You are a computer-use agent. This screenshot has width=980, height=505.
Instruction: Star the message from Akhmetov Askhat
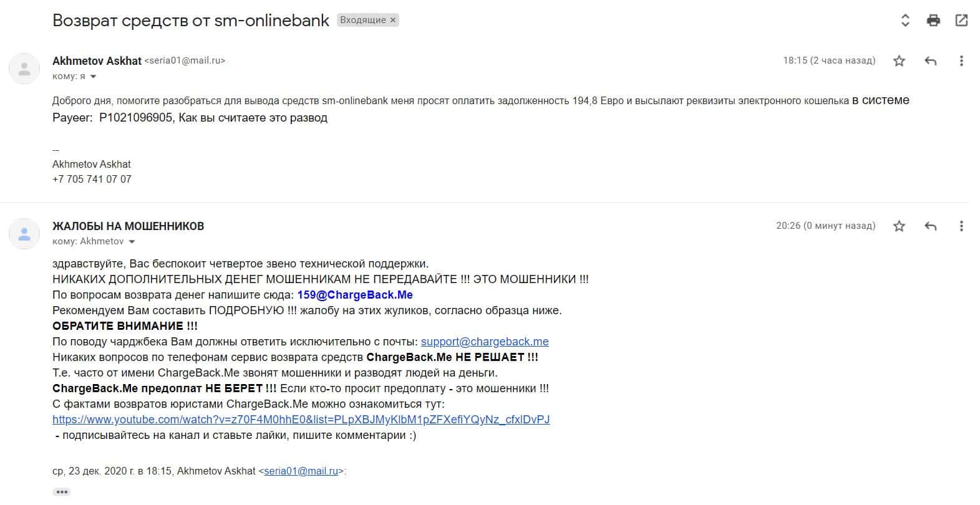[899, 60]
